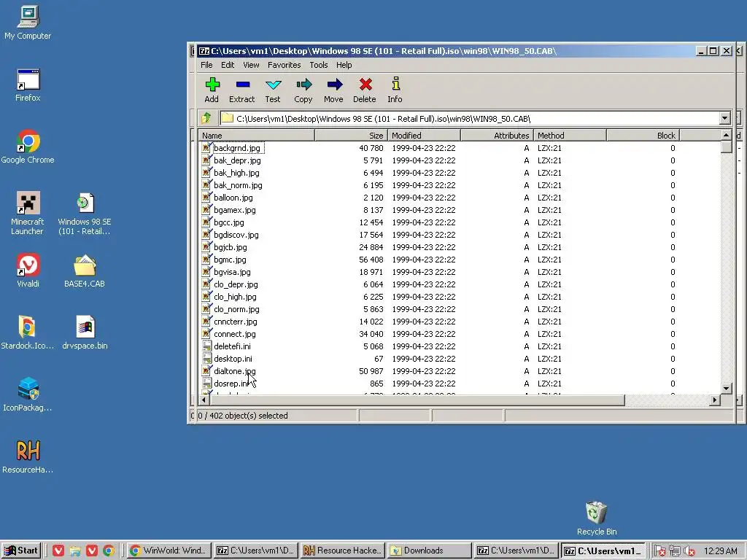Click the Add toolbar icon
This screenshot has width=747, height=560.
click(x=212, y=90)
